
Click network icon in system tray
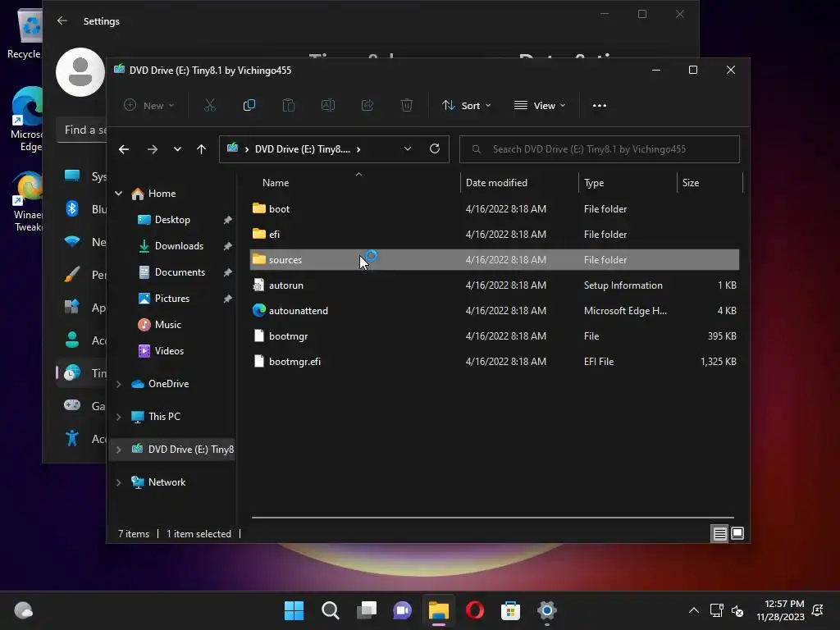coord(717,610)
